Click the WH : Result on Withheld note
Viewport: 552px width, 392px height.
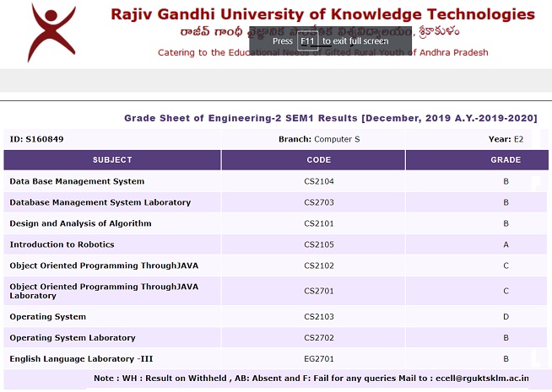tap(174, 379)
